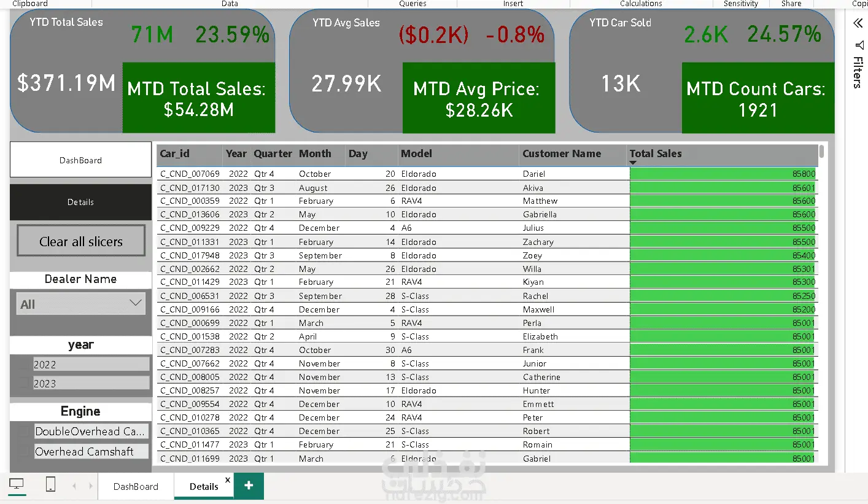Select the C_CND_017130 car id cell
Screen dimensions: 868x504
click(190, 188)
